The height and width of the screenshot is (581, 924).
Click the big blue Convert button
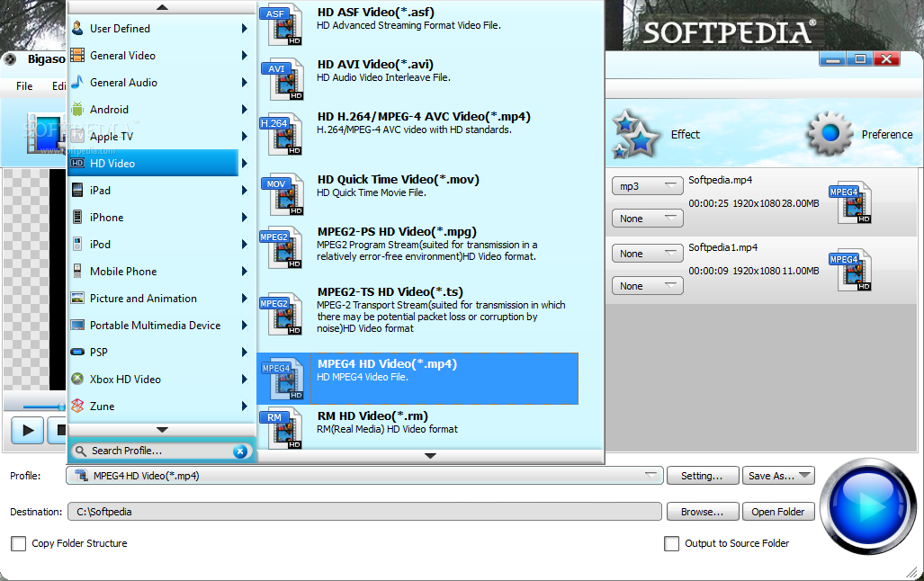pos(868,506)
